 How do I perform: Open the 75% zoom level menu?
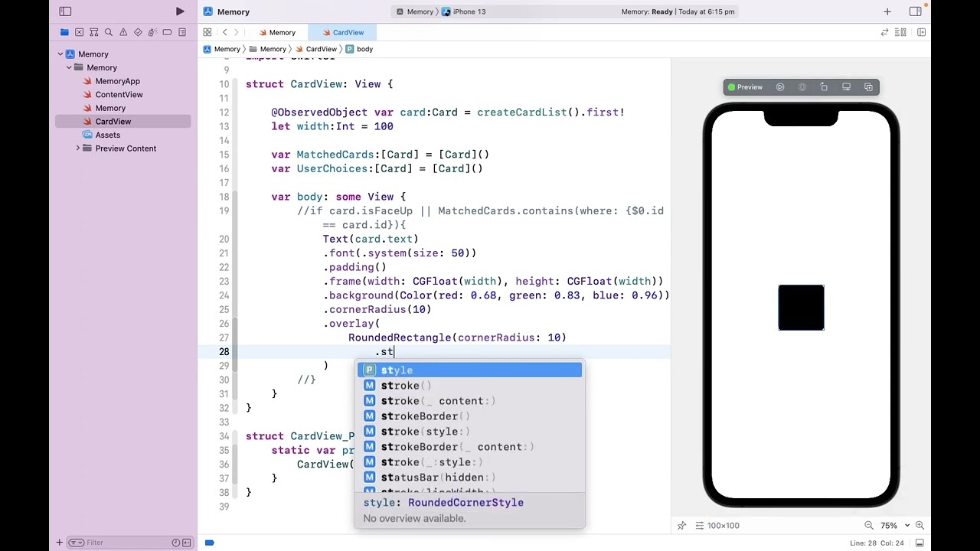[x=893, y=526]
